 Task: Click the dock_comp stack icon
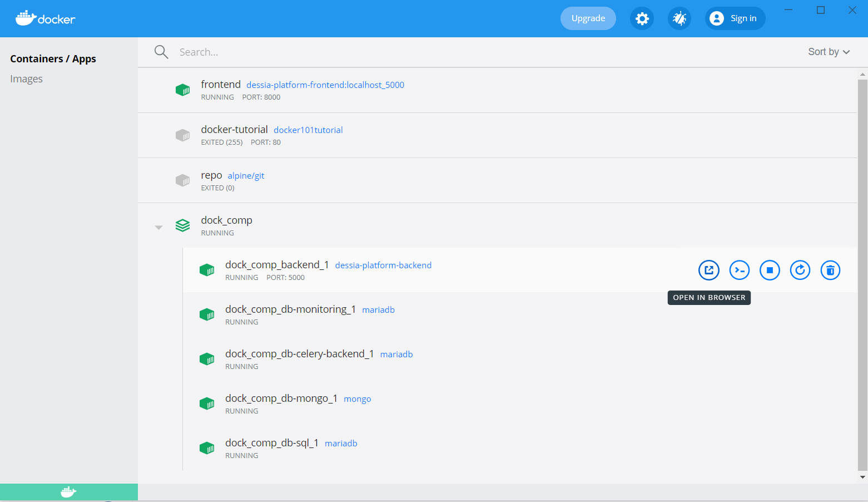pyautogui.click(x=182, y=225)
